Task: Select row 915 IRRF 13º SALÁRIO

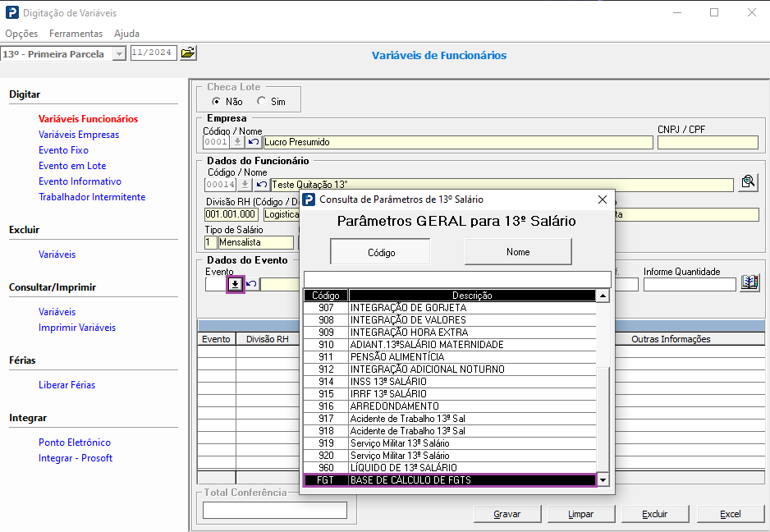Action: pos(450,394)
